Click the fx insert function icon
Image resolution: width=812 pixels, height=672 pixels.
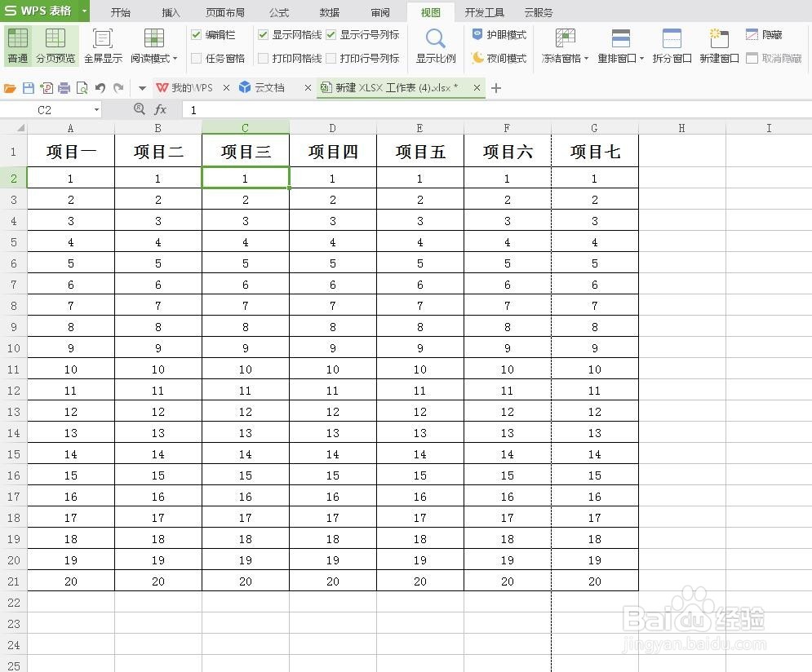point(161,109)
